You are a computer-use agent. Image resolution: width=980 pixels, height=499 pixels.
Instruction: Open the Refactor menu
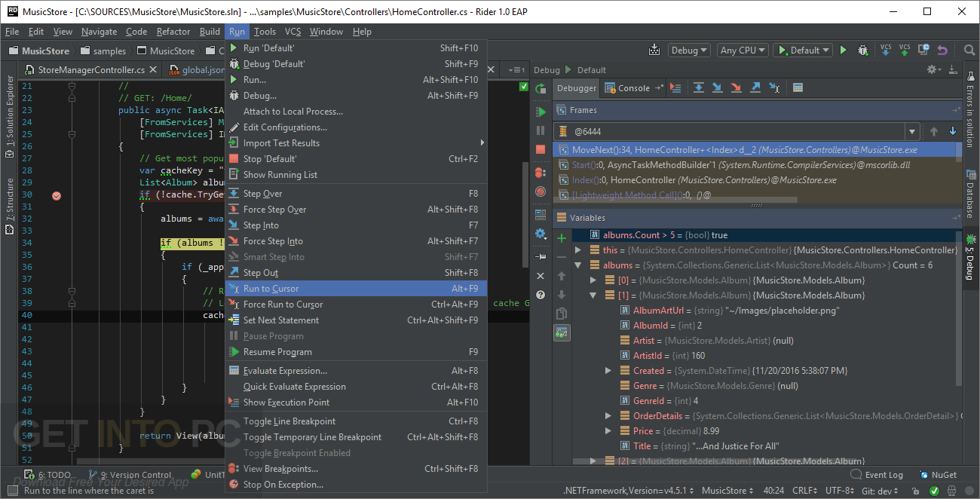click(x=173, y=32)
